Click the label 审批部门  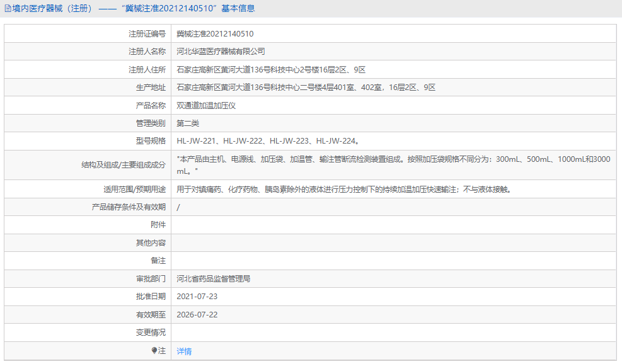pyautogui.click(x=151, y=279)
